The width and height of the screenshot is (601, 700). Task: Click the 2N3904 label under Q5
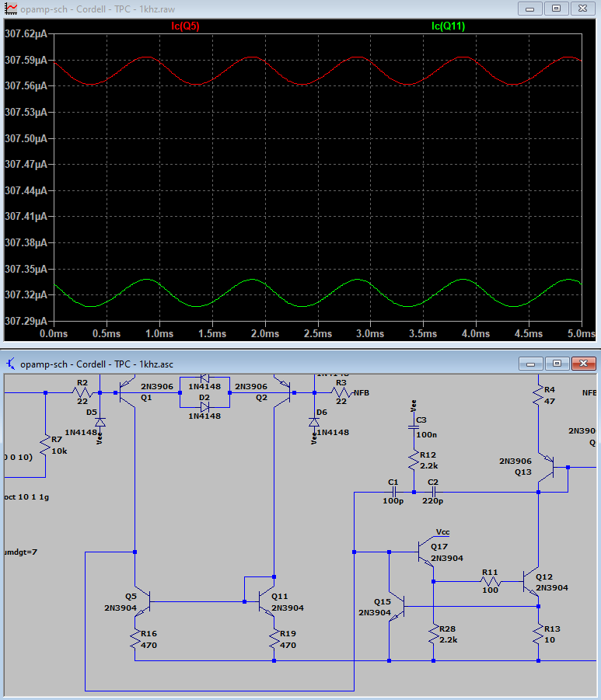[121, 608]
